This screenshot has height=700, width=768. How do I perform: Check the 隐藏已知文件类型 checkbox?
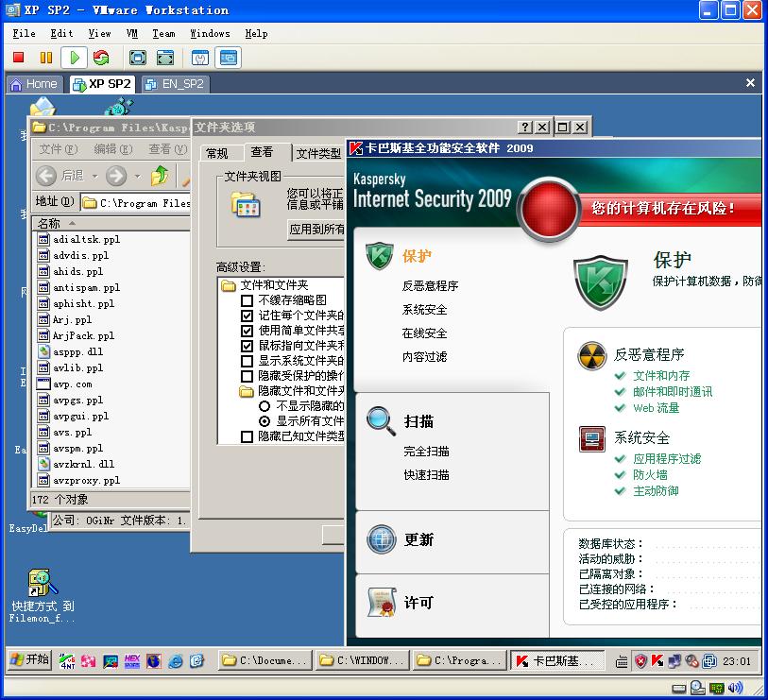click(247, 436)
